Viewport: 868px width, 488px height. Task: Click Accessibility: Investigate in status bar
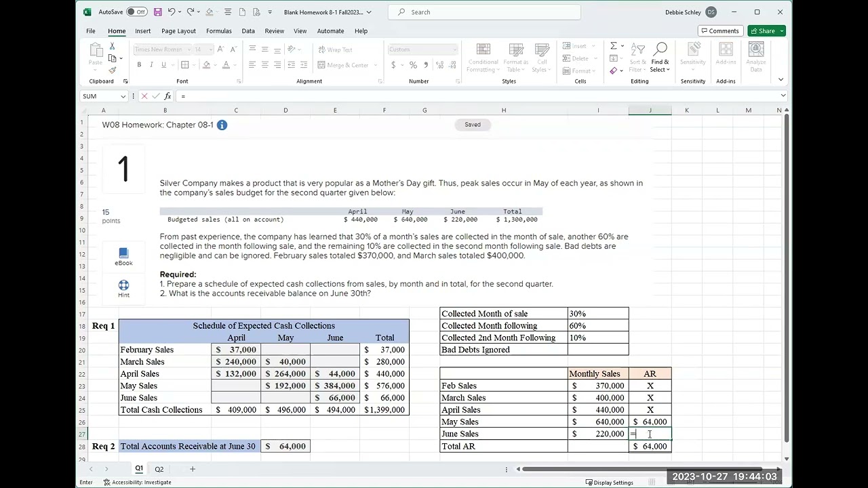(x=137, y=483)
